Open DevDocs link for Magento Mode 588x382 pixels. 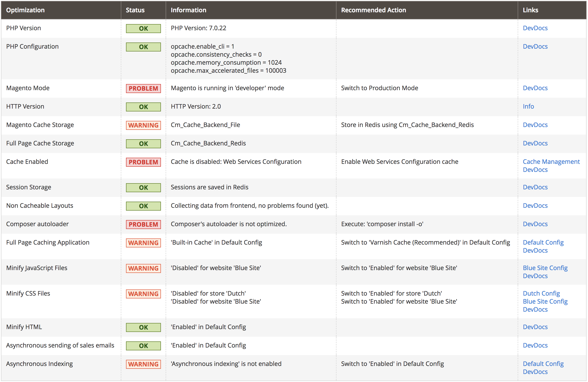[x=535, y=88]
